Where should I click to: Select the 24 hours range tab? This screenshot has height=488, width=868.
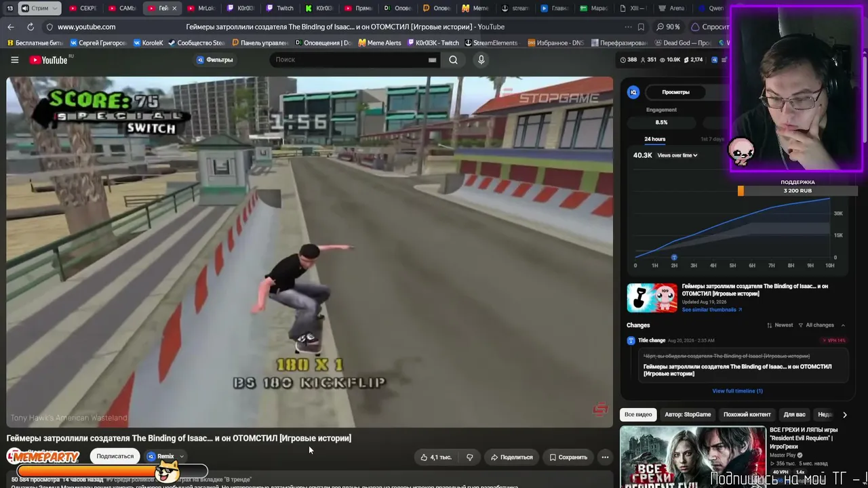tap(654, 139)
